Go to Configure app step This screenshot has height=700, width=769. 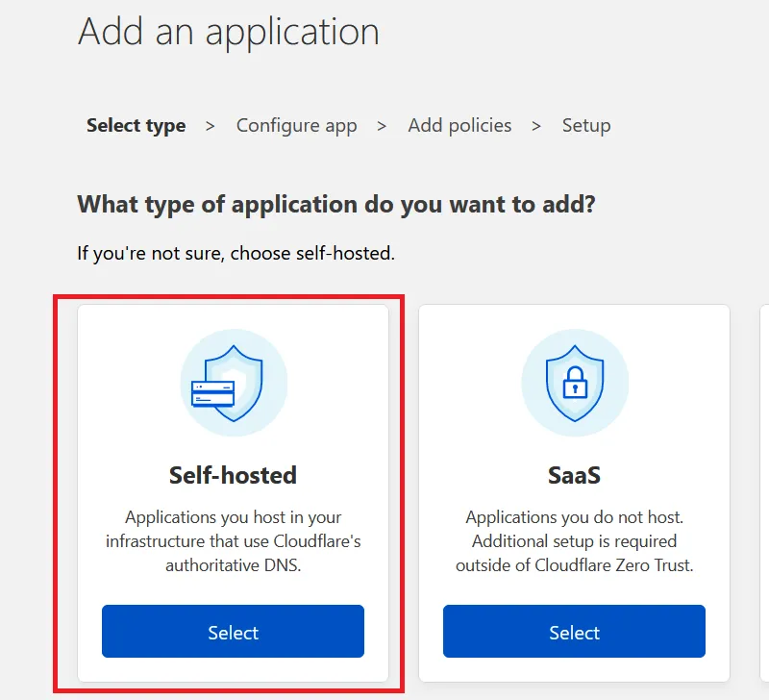(297, 126)
